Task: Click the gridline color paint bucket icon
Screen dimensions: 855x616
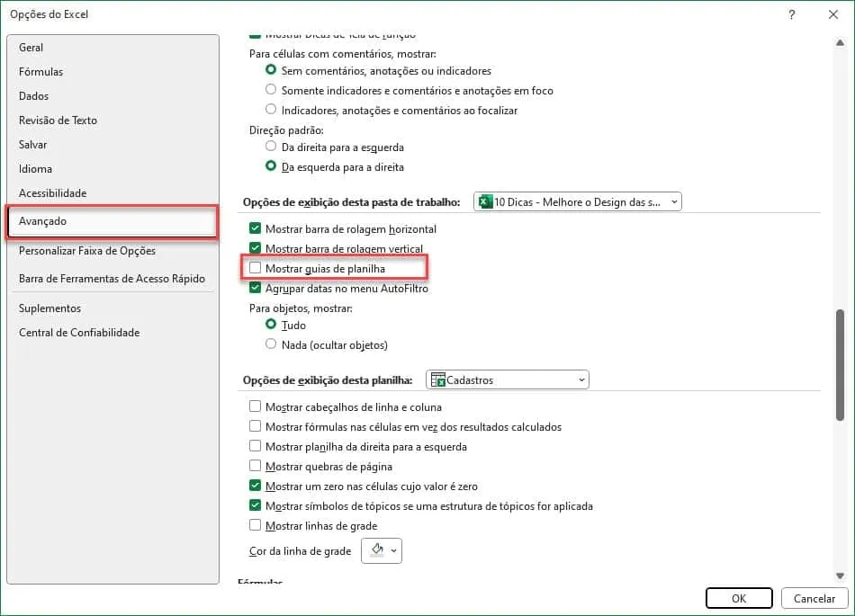Action: (x=377, y=550)
